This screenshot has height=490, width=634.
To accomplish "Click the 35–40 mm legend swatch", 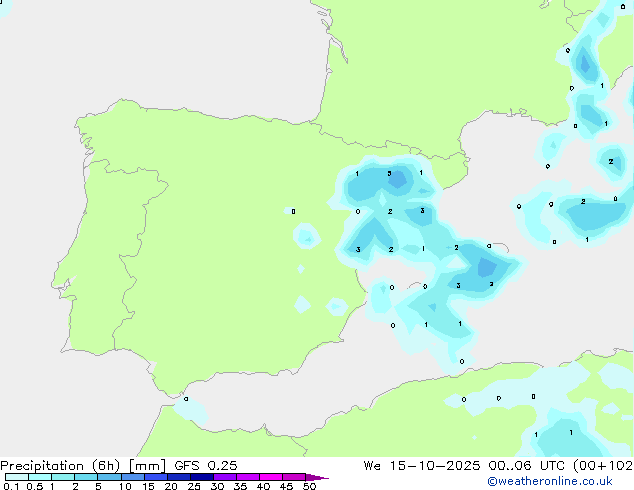I will [x=248, y=477].
